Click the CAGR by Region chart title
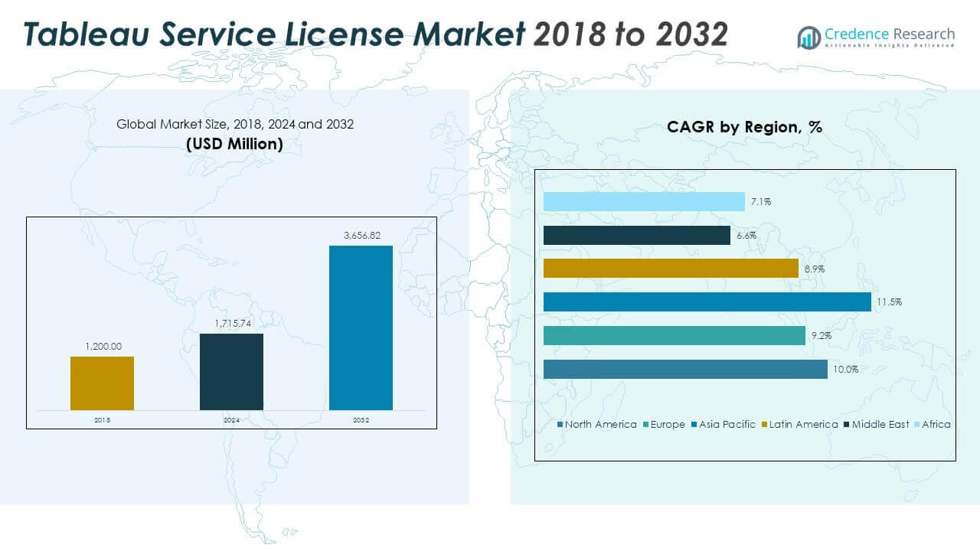The width and height of the screenshot is (980, 551). [745, 128]
